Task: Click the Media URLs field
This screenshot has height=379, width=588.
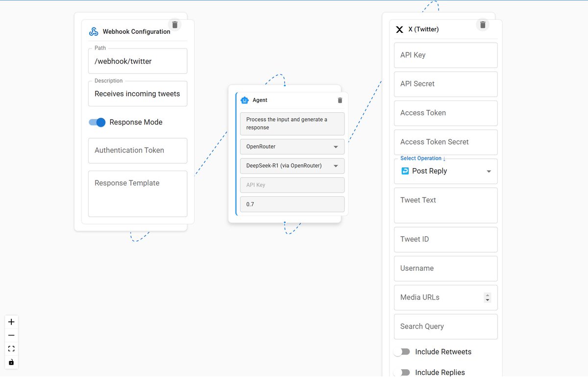Action: coord(446,298)
